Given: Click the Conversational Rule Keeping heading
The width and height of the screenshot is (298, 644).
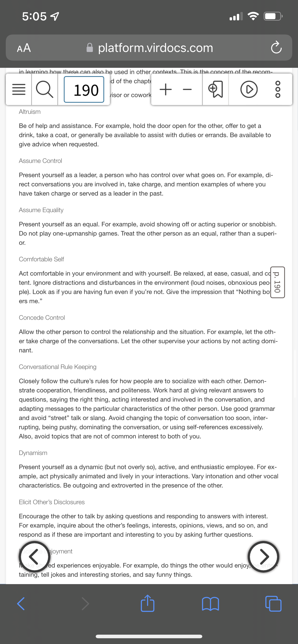Looking at the screenshot, I should pos(58,367).
